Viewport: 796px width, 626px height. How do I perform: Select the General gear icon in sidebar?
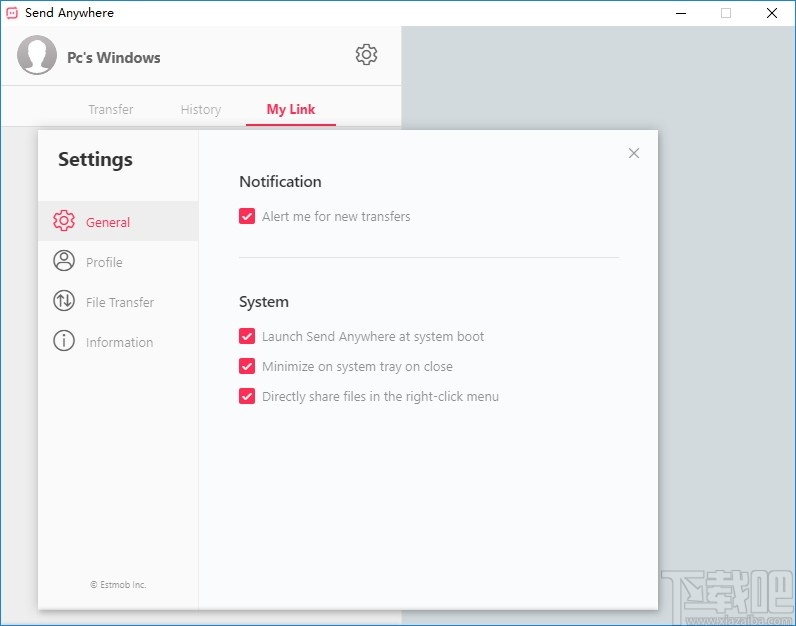[64, 220]
